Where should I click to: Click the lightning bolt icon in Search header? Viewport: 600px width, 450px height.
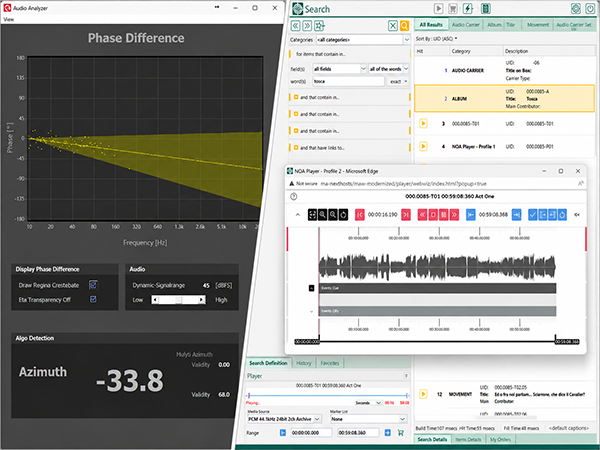point(468,8)
